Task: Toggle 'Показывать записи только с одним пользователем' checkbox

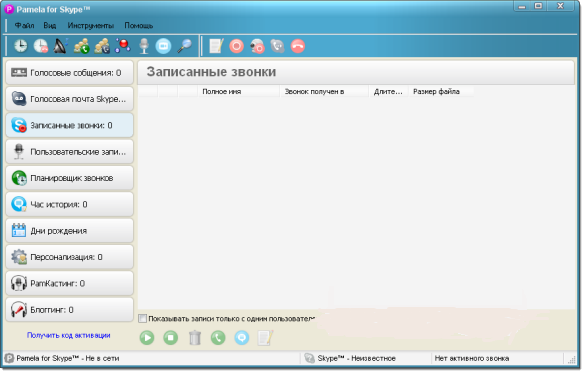Action: coord(143,318)
